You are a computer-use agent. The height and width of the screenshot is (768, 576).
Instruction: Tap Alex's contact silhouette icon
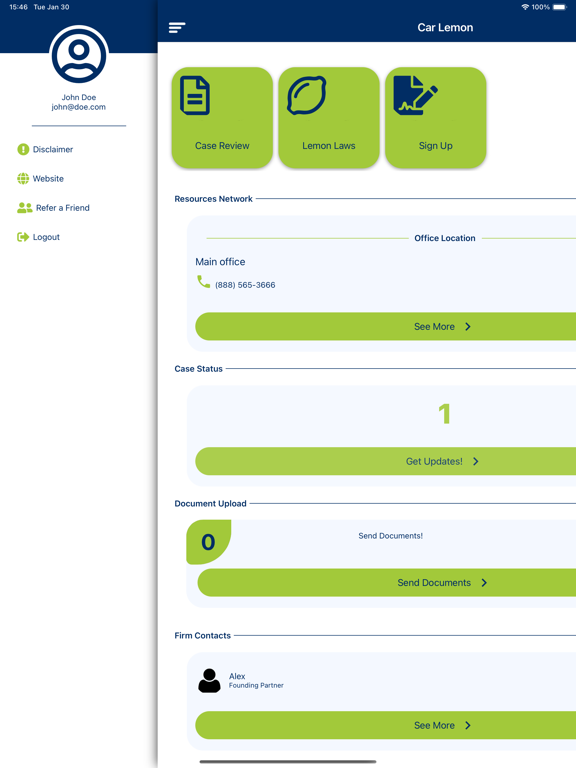(x=209, y=681)
